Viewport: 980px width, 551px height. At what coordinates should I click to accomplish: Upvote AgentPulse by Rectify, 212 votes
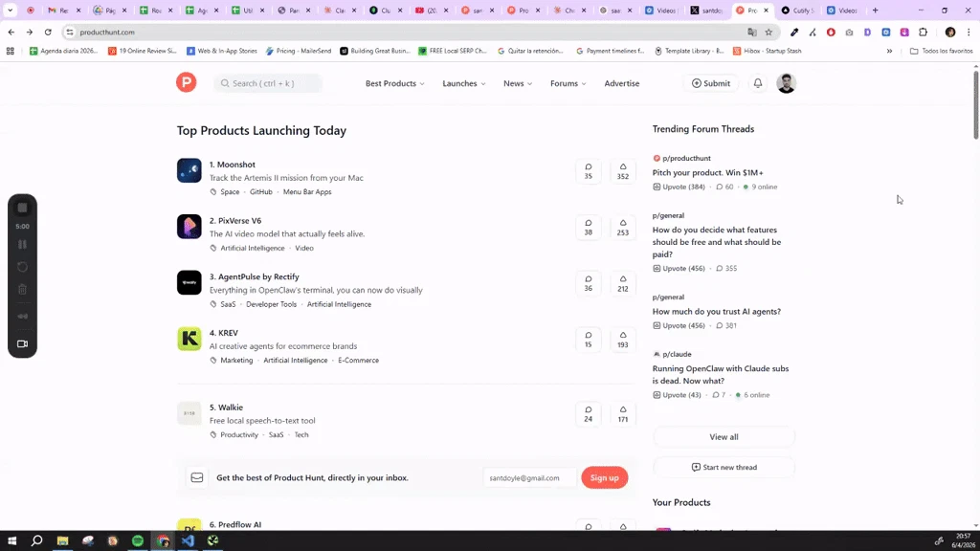click(622, 283)
